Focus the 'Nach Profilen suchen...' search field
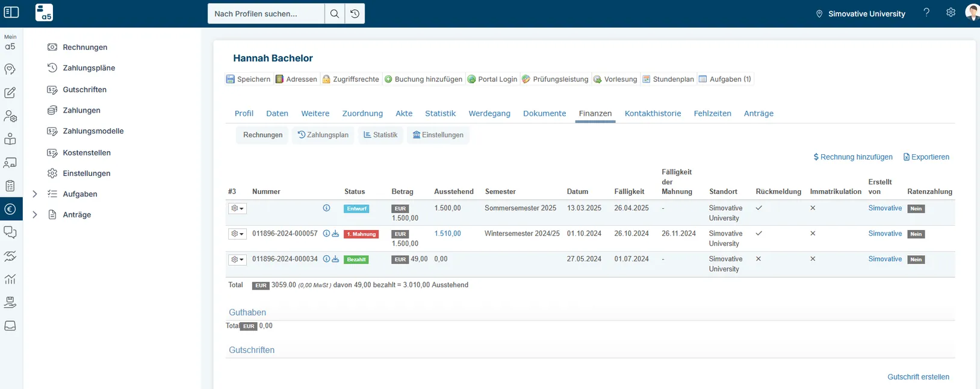 coord(266,14)
